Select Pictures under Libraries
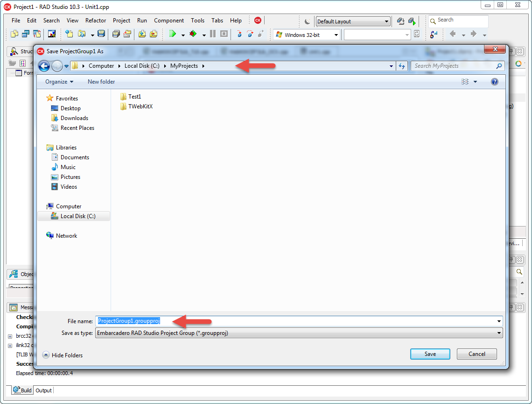This screenshot has height=404, width=532. click(65, 177)
